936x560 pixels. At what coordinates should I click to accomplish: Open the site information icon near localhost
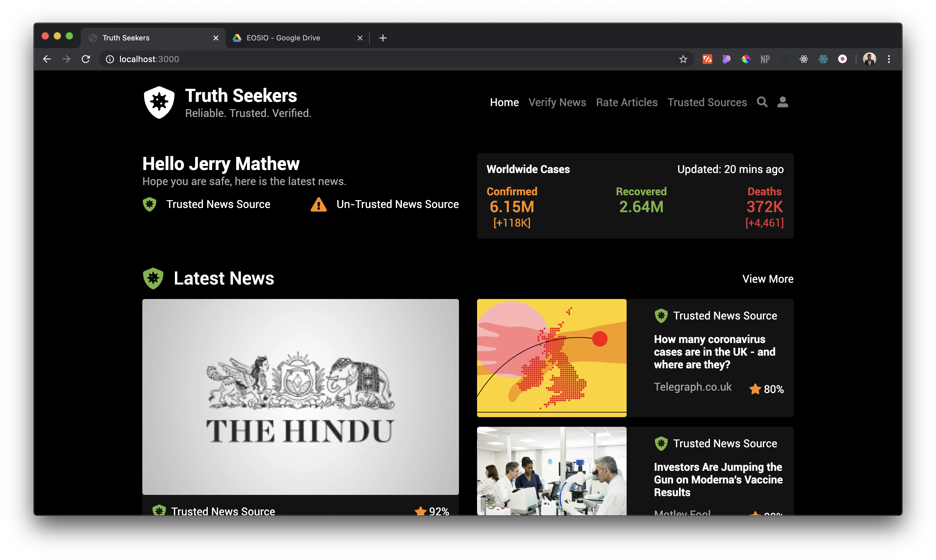coord(109,59)
